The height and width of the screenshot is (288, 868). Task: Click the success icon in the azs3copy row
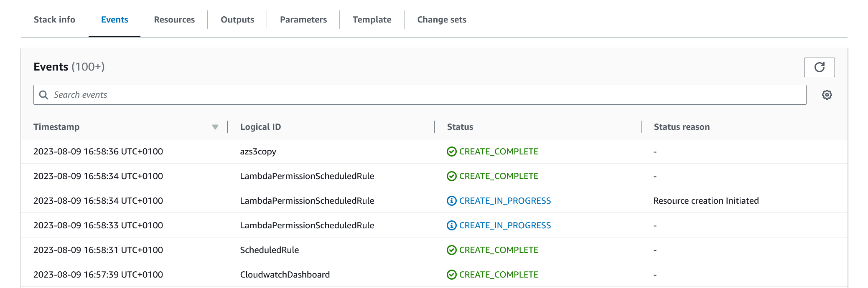(451, 152)
